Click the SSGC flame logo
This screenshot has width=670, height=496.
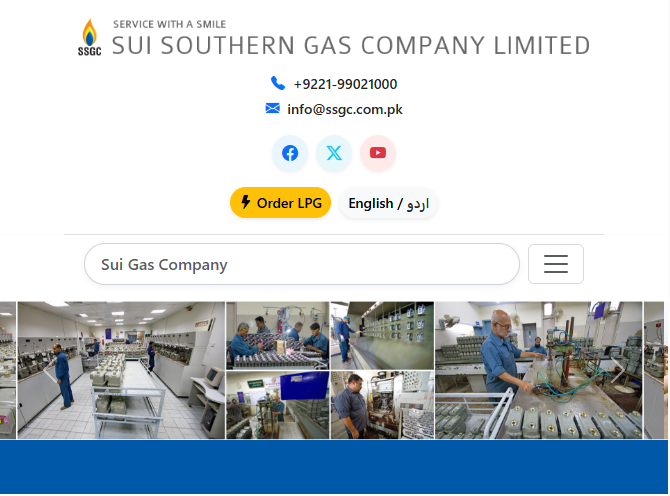tap(90, 37)
